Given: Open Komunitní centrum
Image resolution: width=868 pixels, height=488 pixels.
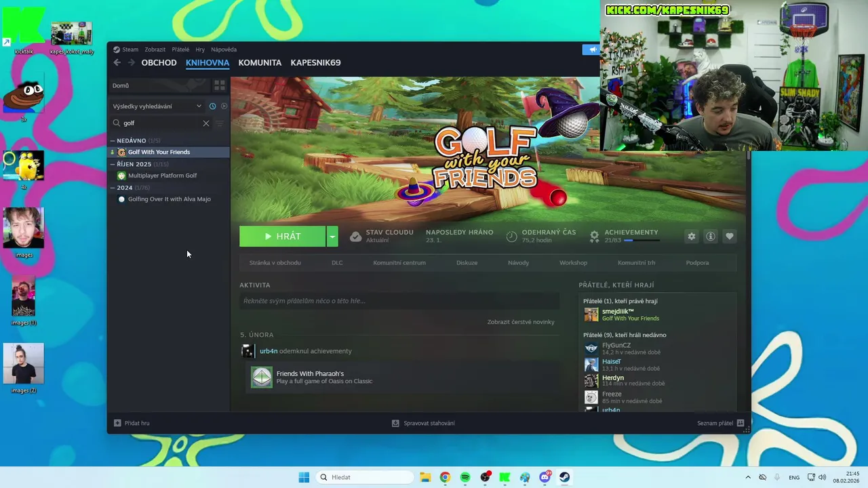Looking at the screenshot, I should 399,263.
